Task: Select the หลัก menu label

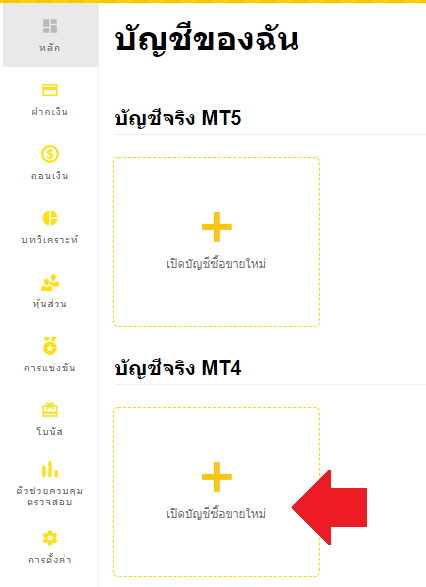Action: point(49,48)
